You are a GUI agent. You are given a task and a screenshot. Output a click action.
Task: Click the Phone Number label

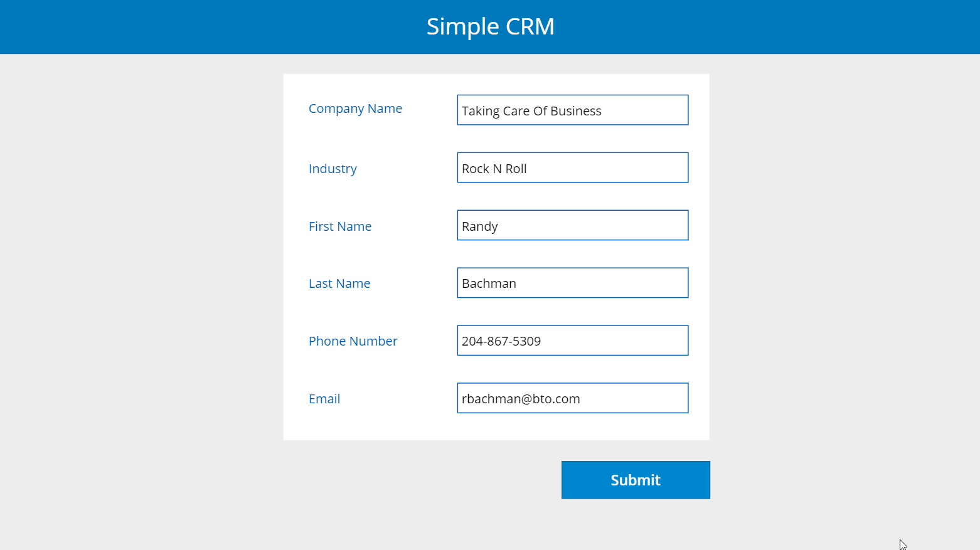[x=353, y=341]
